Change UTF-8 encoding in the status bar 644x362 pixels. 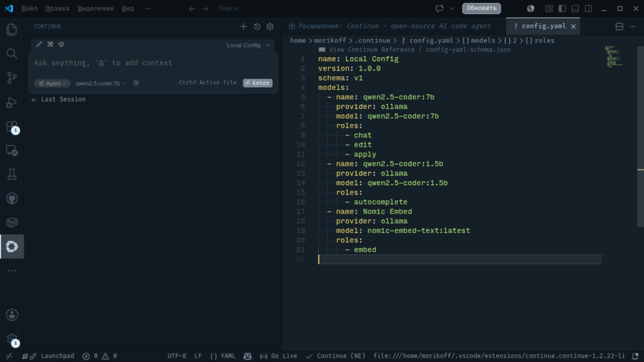pos(177,356)
